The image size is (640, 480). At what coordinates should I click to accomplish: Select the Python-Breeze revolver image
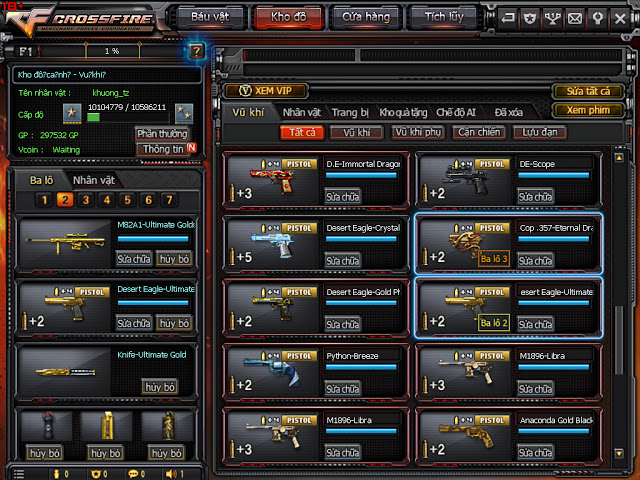point(273,372)
